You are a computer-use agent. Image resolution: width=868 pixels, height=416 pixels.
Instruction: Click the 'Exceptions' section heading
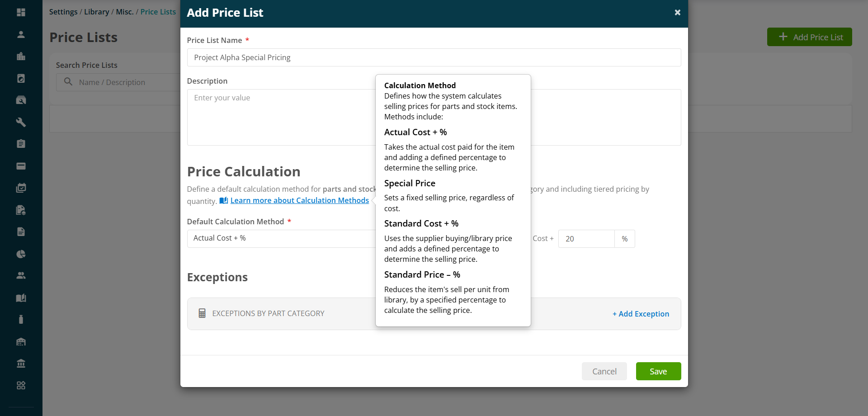point(217,277)
